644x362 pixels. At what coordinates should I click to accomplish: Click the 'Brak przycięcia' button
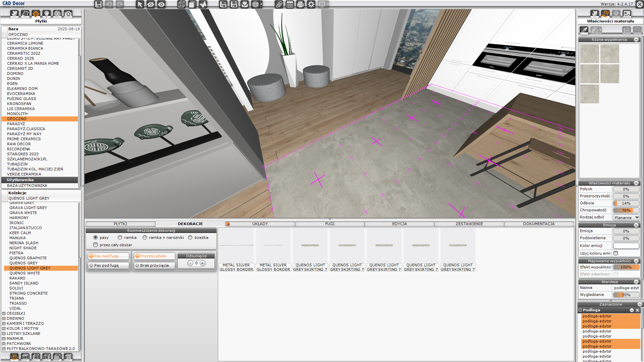coord(154,265)
